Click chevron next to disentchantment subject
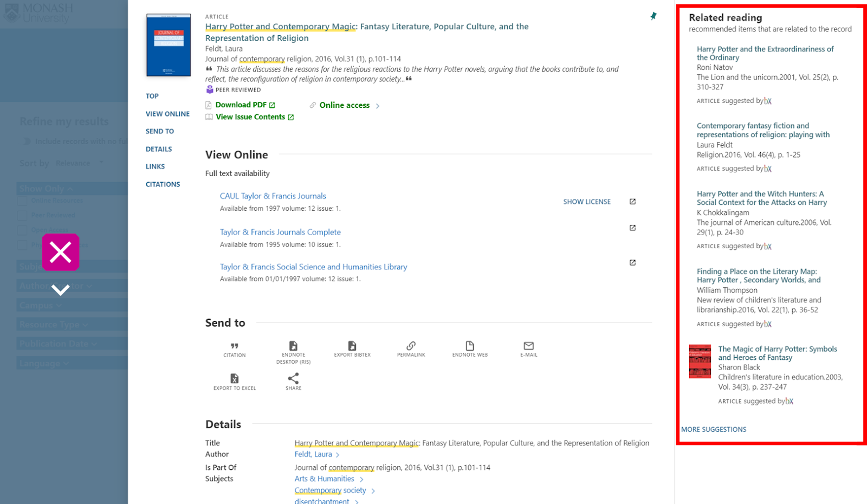867x504 pixels. 357,502
